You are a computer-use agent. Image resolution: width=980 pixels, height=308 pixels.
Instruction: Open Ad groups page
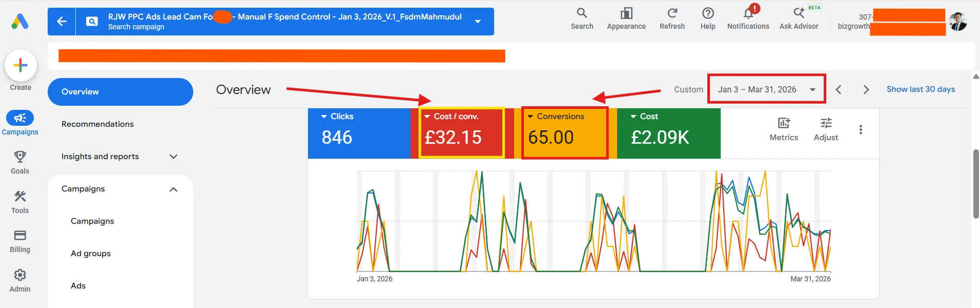(x=91, y=254)
